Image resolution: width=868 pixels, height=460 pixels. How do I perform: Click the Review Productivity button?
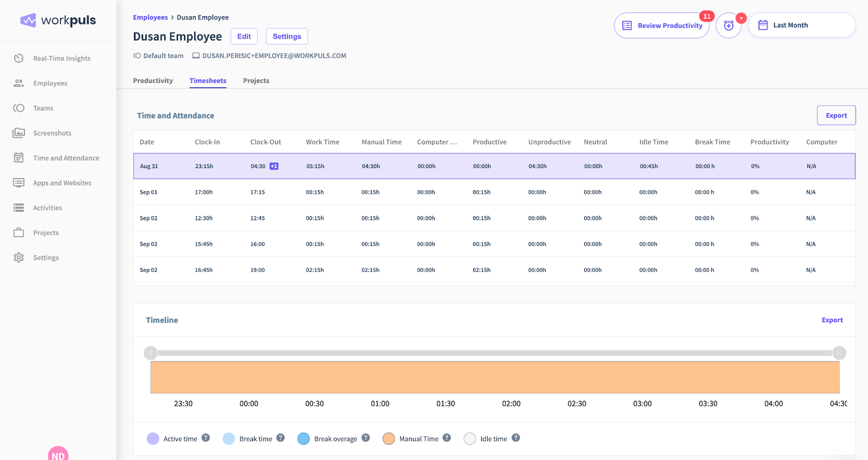pos(661,25)
